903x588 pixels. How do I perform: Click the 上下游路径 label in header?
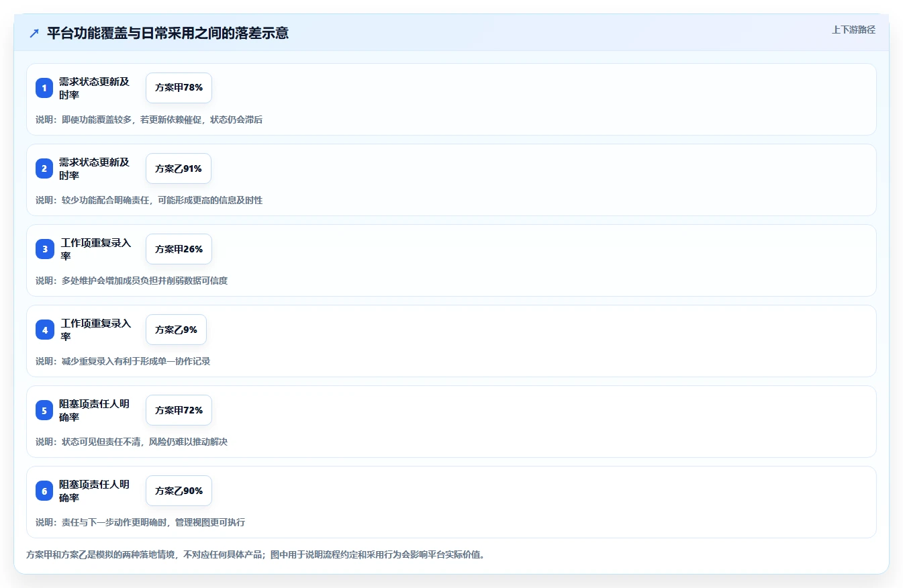(853, 30)
